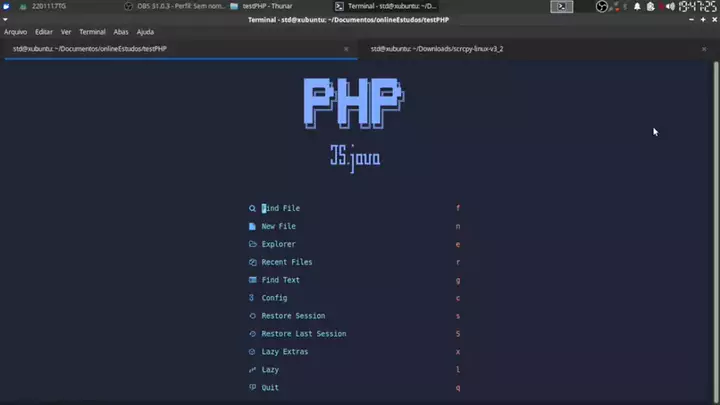Click the Explorer folder icon
The image size is (720, 405).
pyautogui.click(x=253, y=244)
